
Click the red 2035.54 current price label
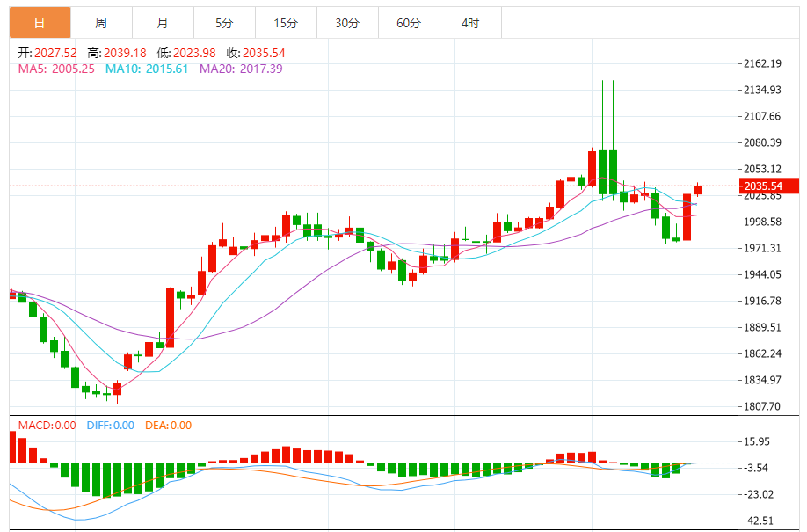769,186
